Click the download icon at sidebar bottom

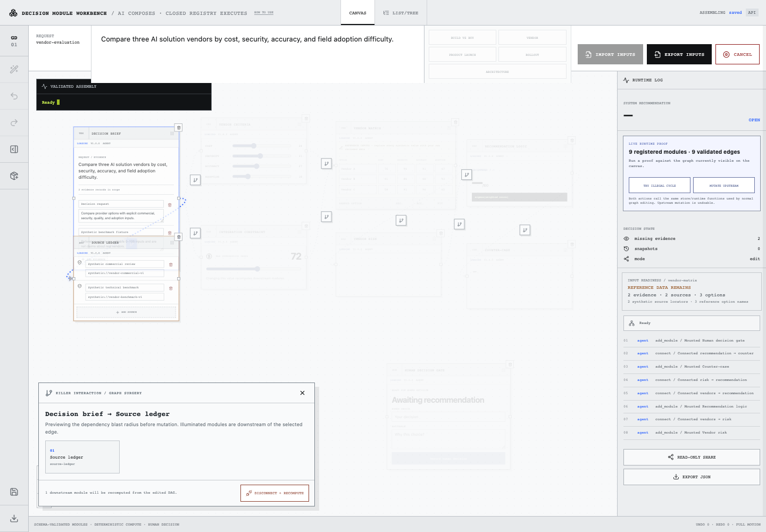point(14,518)
